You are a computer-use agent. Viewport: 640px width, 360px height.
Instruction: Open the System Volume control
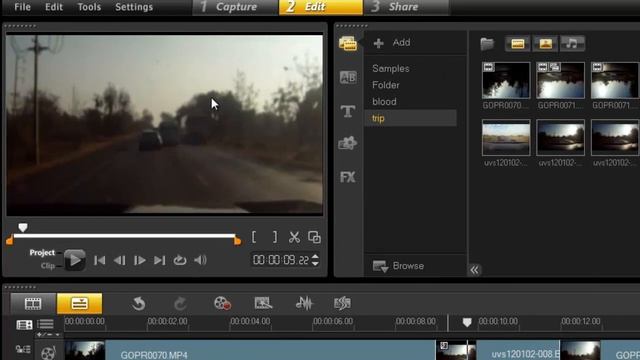[200, 260]
